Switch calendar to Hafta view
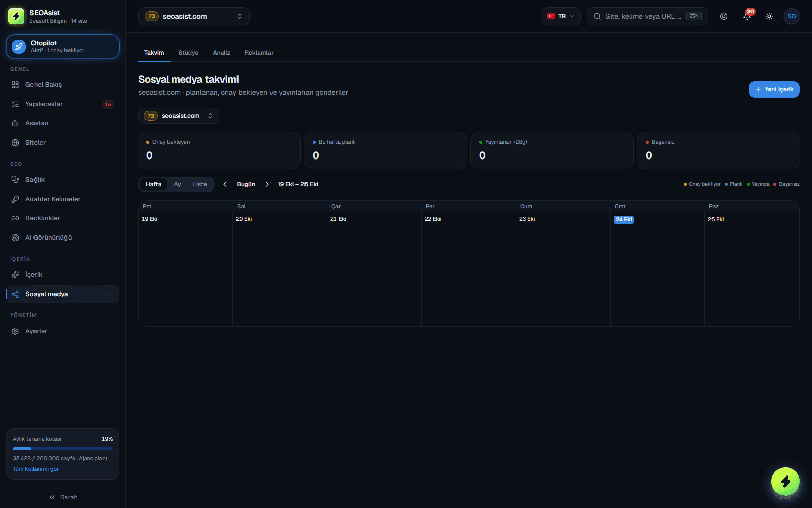812x508 pixels. (153, 184)
